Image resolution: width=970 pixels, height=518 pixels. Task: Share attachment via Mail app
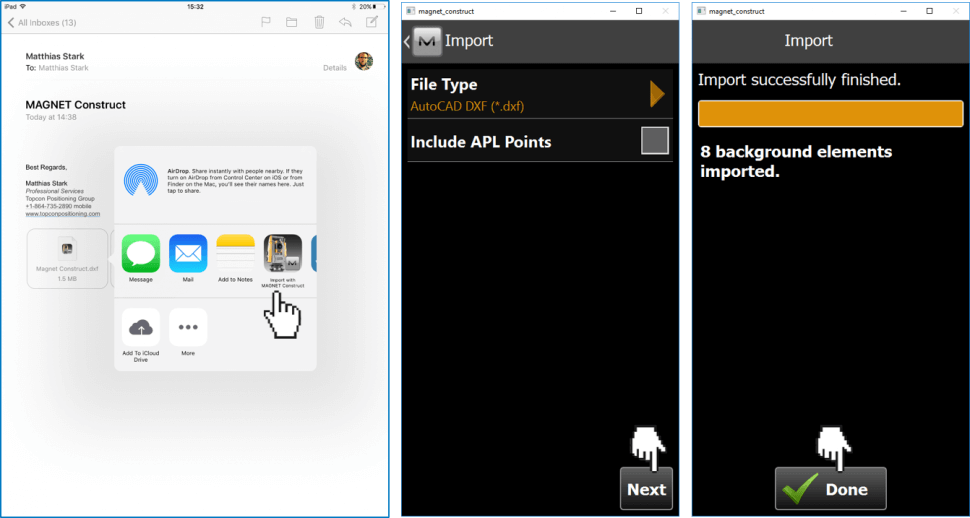tap(188, 254)
